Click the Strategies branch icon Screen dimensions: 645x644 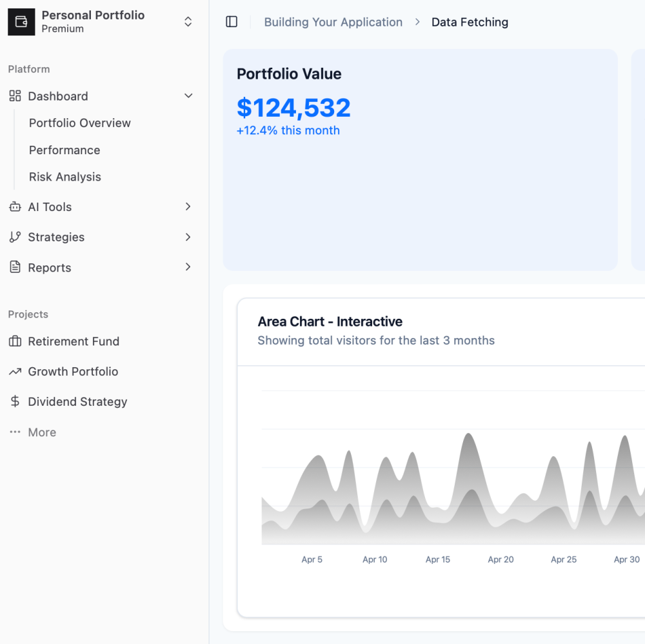(x=15, y=237)
